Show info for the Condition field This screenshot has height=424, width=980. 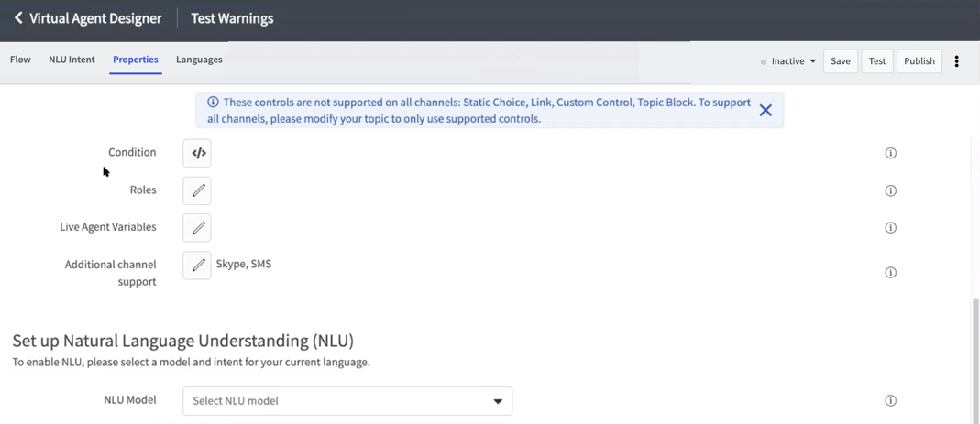pyautogui.click(x=891, y=153)
